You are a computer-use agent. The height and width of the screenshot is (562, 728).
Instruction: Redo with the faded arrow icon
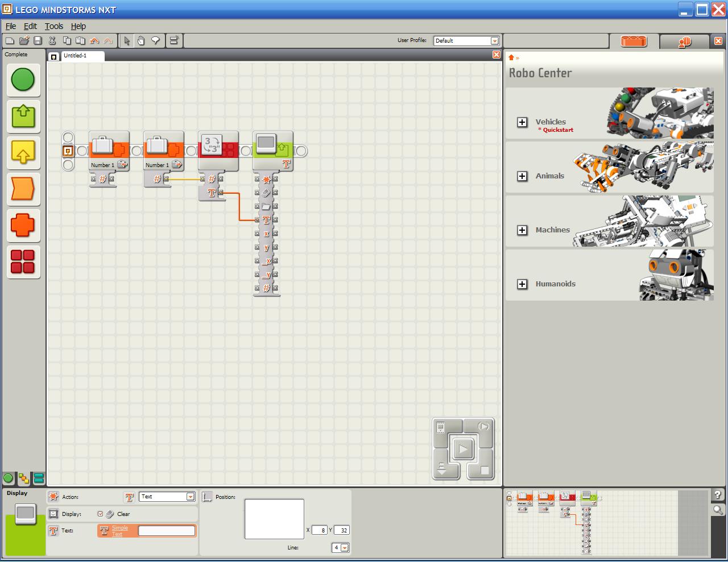tap(108, 40)
